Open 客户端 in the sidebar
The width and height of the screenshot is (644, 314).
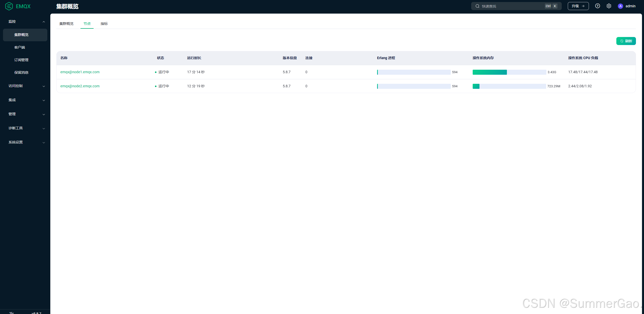pos(25,47)
